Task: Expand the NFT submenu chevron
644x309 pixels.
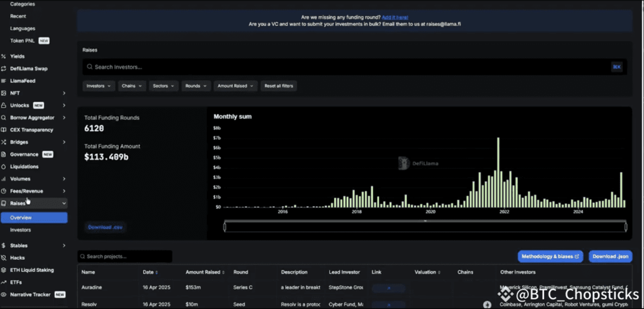Action: (x=64, y=93)
